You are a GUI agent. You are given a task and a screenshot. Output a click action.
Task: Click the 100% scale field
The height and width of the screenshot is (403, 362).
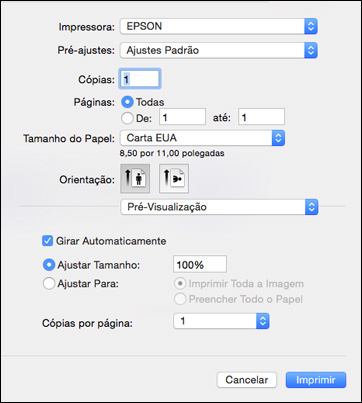click(200, 265)
